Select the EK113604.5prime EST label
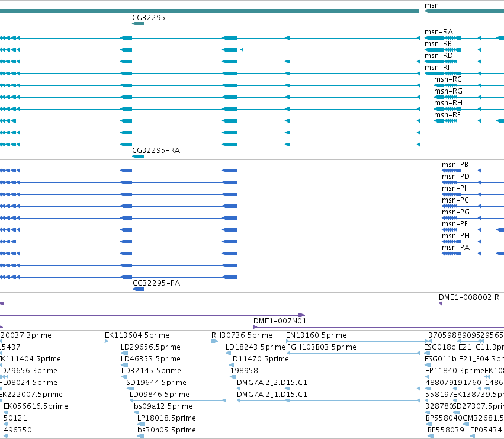The height and width of the screenshot is (439, 504). pyautogui.click(x=137, y=335)
